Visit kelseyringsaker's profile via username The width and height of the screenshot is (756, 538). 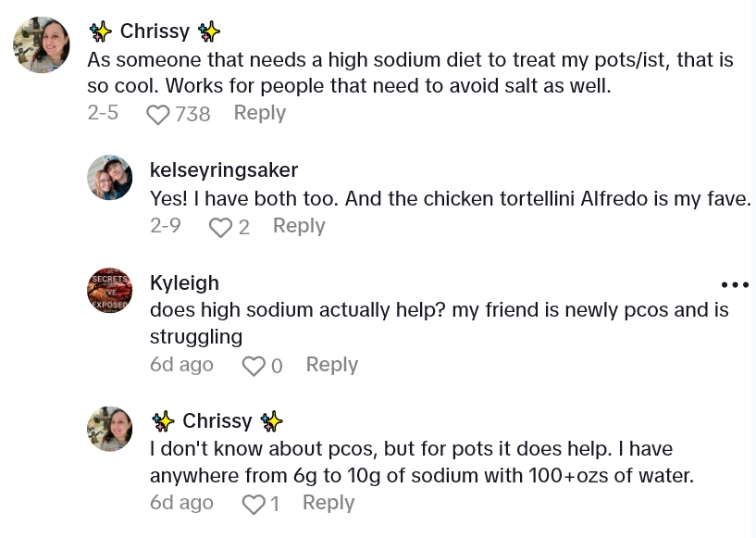(224, 170)
